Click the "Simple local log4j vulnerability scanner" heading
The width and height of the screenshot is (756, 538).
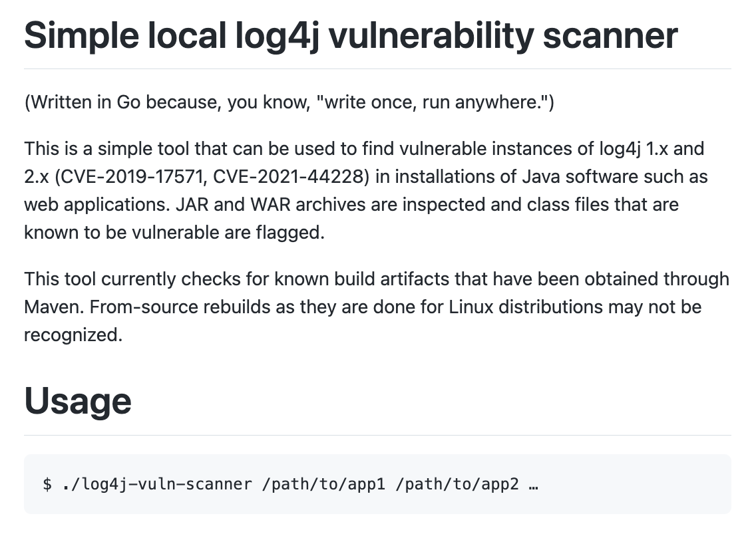pyautogui.click(x=351, y=35)
